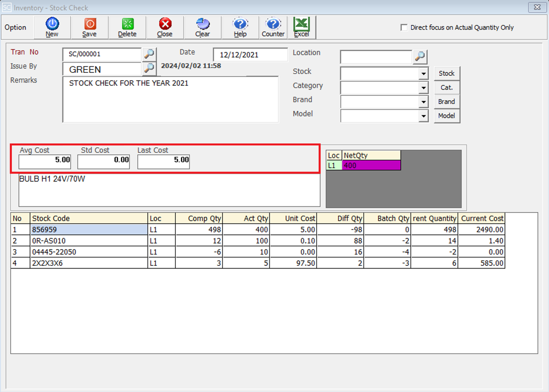Click Current Cost 2490.00 cell
The width and height of the screenshot is (549, 392).
tap(481, 229)
